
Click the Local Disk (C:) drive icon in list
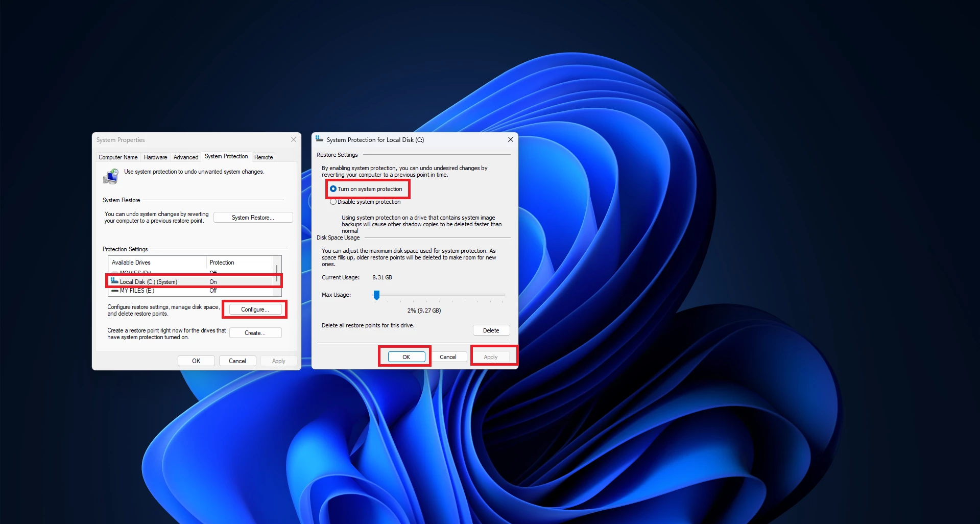tap(114, 281)
